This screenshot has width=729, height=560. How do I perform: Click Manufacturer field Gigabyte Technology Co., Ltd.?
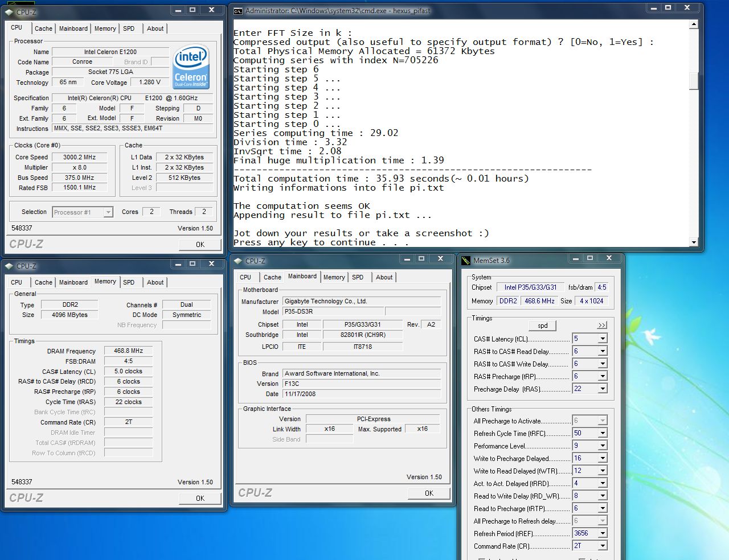[x=362, y=301]
